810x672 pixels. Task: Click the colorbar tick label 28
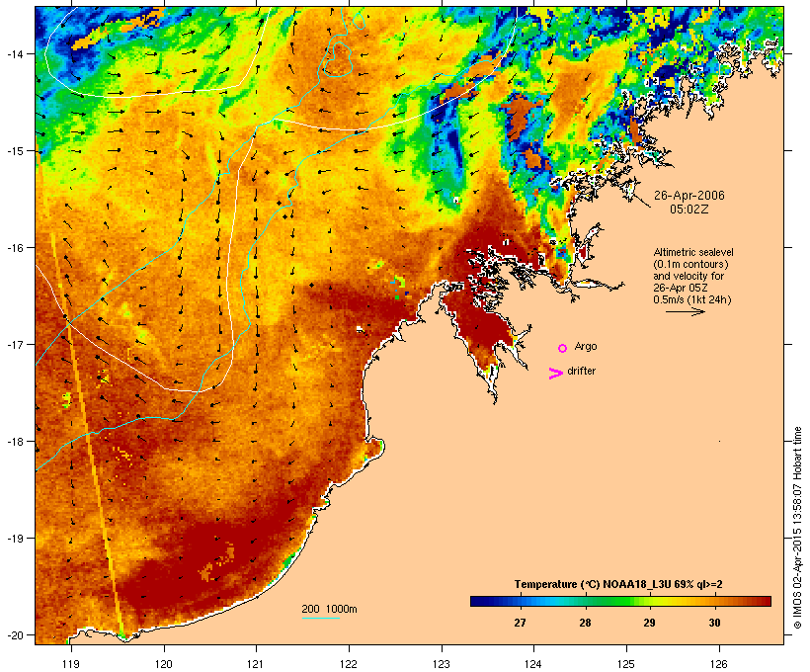point(585,623)
